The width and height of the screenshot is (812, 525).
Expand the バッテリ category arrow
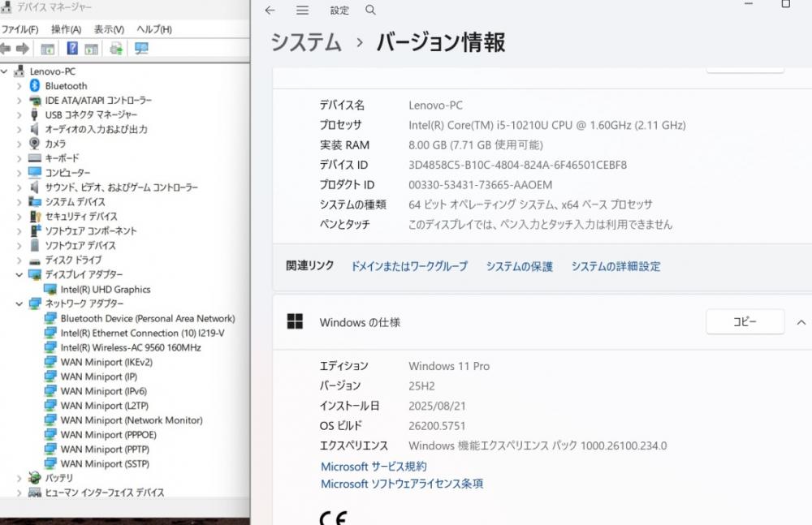point(19,478)
